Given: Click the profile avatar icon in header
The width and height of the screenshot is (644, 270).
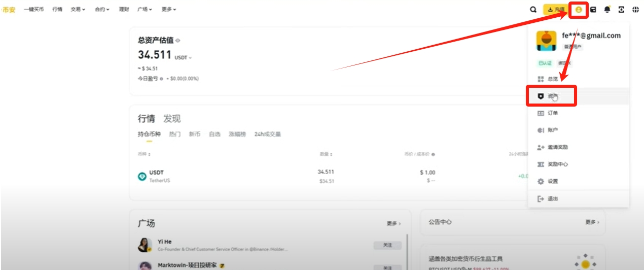Looking at the screenshot, I should (x=579, y=10).
